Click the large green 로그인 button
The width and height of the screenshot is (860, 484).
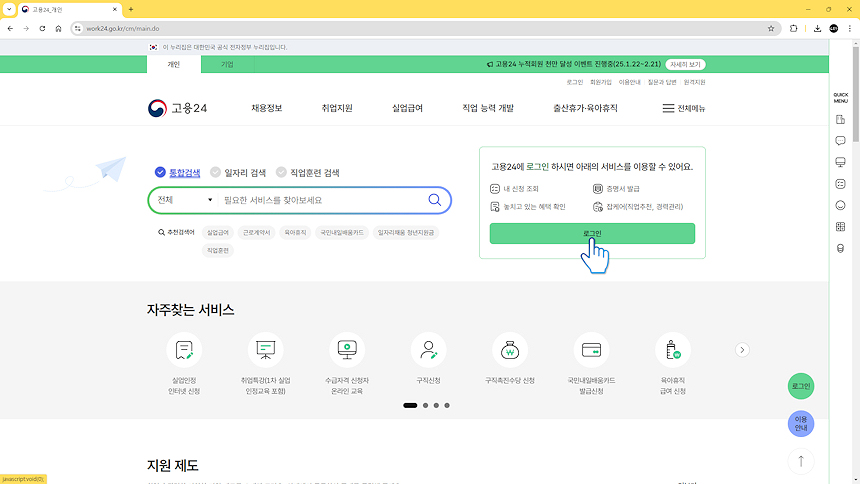(592, 233)
